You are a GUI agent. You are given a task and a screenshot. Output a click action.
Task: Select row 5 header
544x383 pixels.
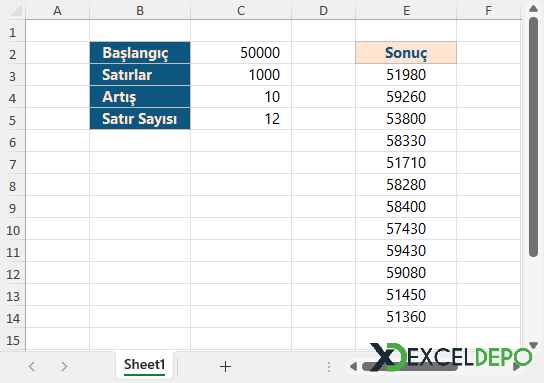[x=13, y=120]
